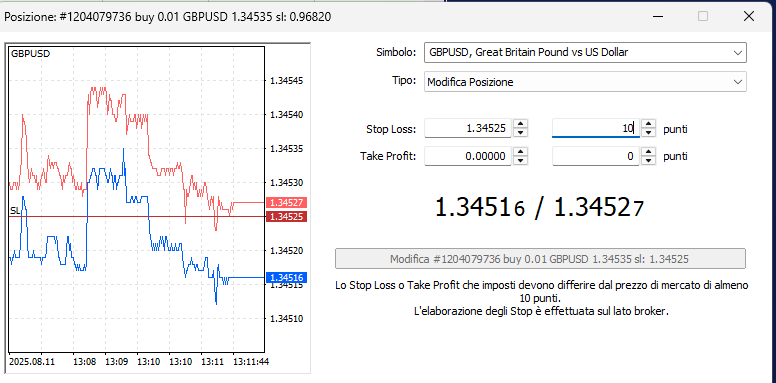Open the Simbolo dropdown showing GBPUSD
The width and height of the screenshot is (776, 383).
(x=585, y=52)
